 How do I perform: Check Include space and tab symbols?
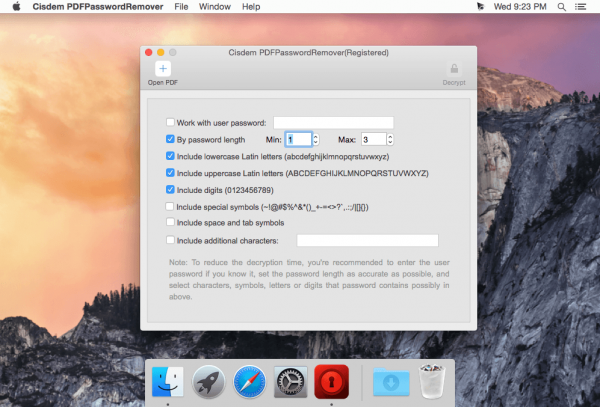click(x=170, y=222)
